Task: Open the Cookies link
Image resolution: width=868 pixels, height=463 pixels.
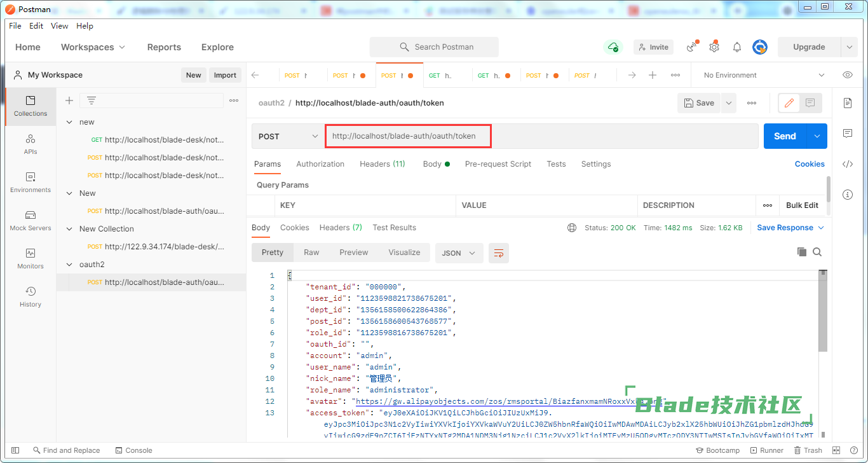Action: pyautogui.click(x=810, y=164)
